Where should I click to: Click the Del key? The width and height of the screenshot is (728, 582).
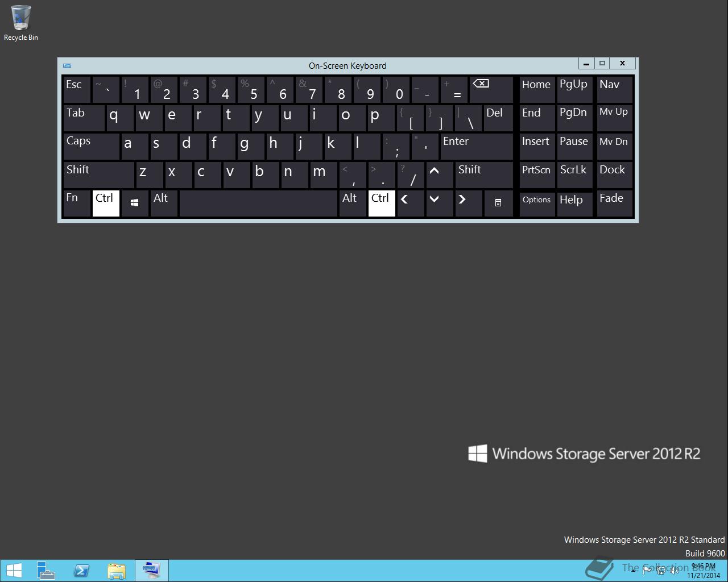click(x=498, y=118)
